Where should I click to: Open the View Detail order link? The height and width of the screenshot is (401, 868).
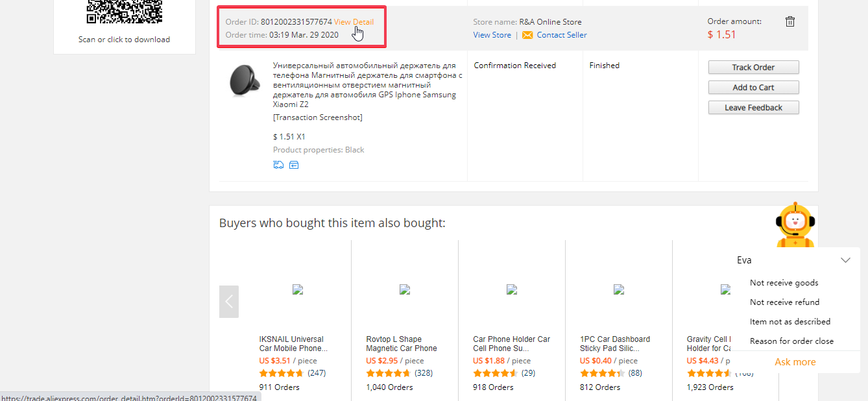coord(354,22)
